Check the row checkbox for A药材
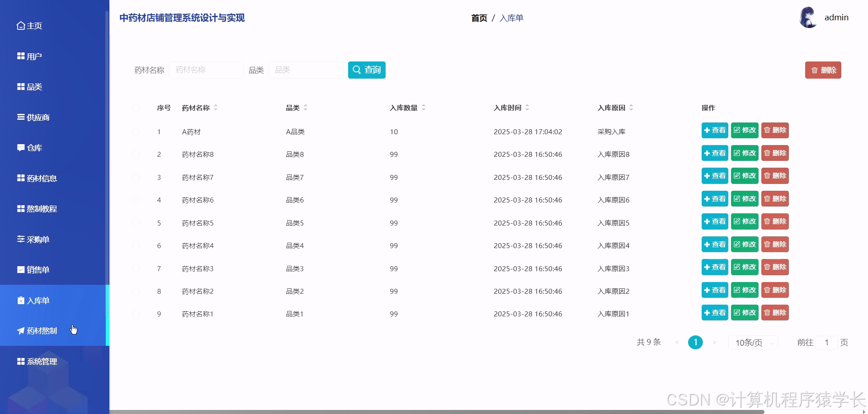868x414 pixels. coord(136,132)
